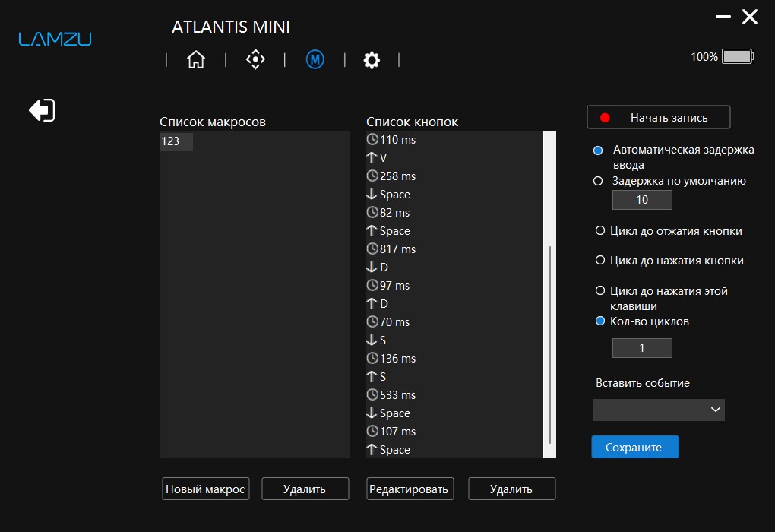Open the settings gear tab
Screen dimensions: 775x532
tap(372, 60)
